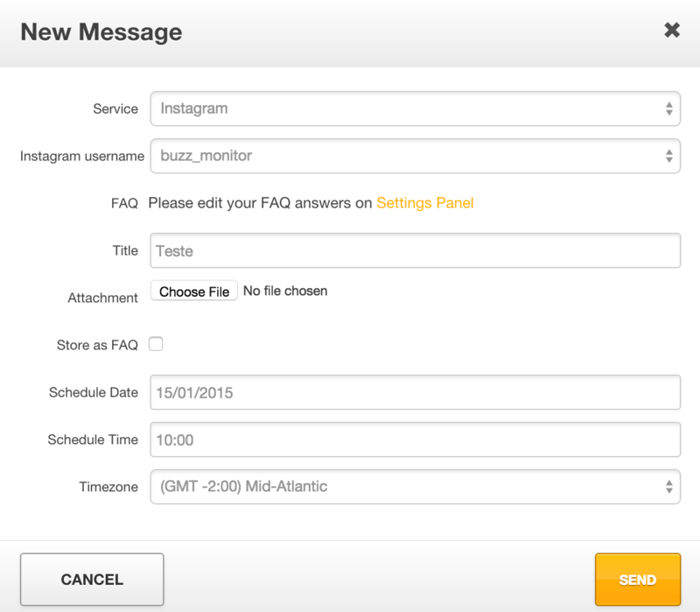Enable the Store as FAQ checkbox
Viewport: 700px width, 612px height.
pos(156,344)
